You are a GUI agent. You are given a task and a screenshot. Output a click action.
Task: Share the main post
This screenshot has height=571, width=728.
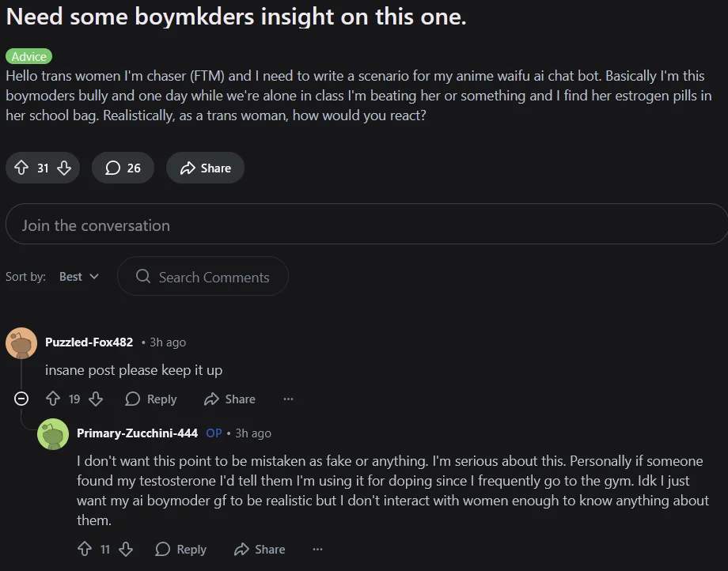click(x=205, y=168)
